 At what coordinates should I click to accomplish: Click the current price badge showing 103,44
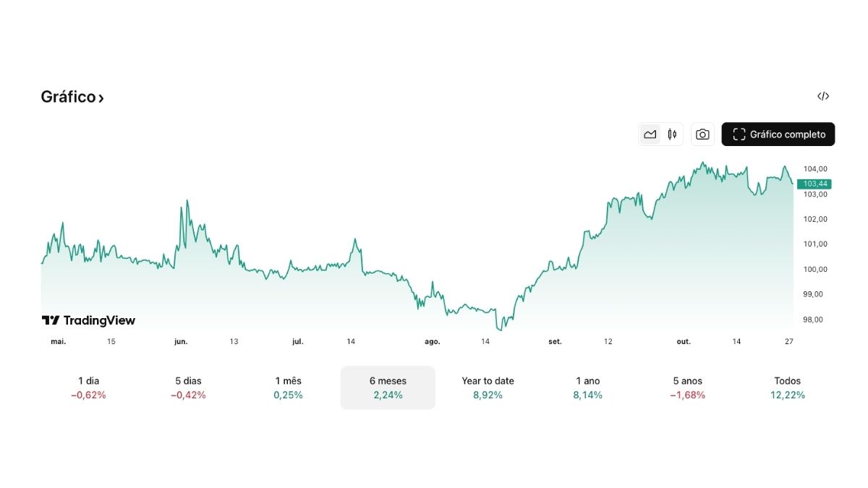click(814, 184)
